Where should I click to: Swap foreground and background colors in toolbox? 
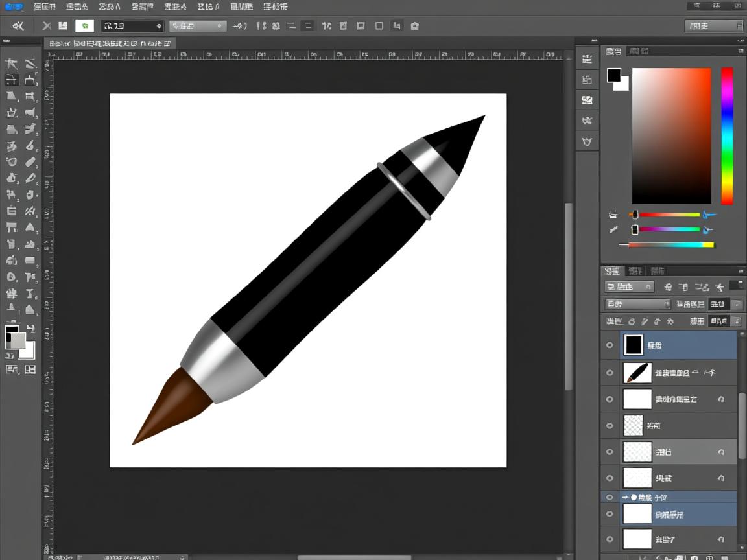30,329
